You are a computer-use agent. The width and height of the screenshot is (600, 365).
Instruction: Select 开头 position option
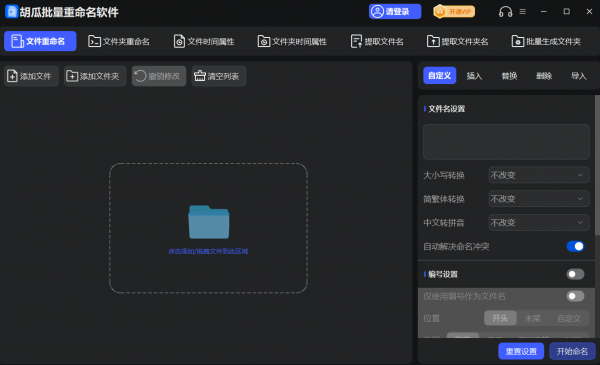[500, 318]
